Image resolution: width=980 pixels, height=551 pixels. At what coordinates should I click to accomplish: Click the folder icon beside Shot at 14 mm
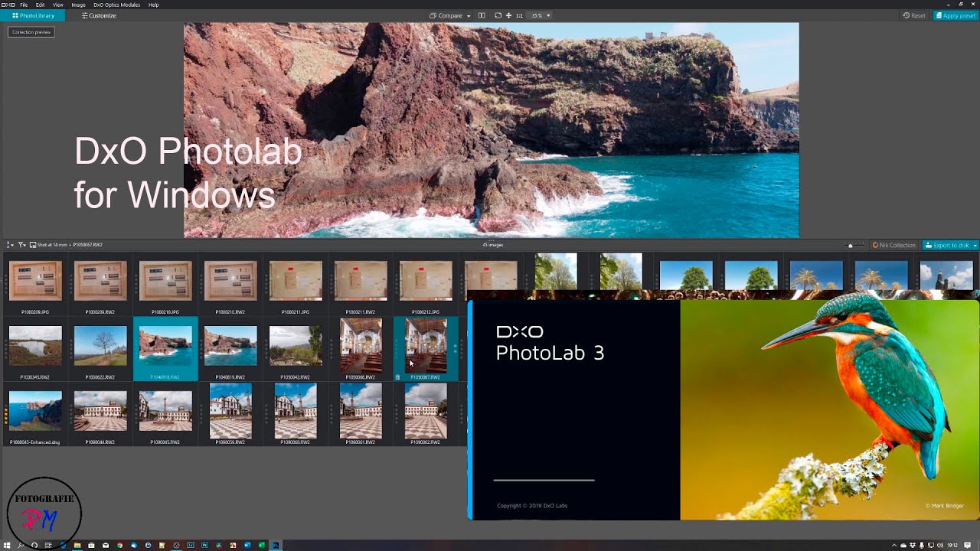click(x=33, y=245)
